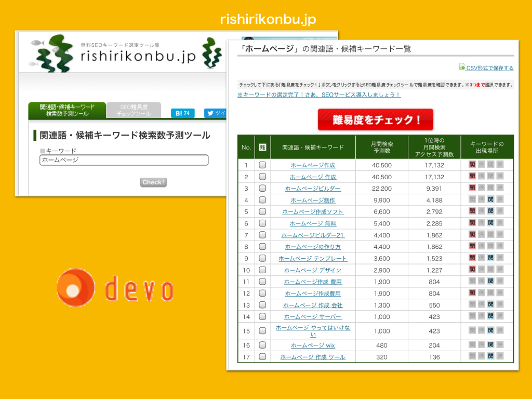532x399 pixels.
Task: Check the box for ホームページ作成 row 1
Action: (262, 165)
